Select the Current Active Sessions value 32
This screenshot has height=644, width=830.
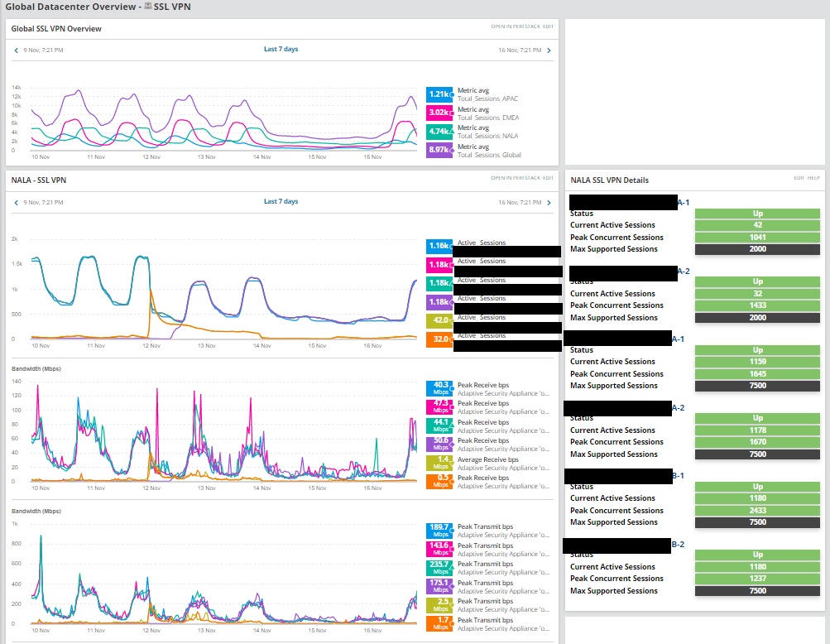(757, 294)
